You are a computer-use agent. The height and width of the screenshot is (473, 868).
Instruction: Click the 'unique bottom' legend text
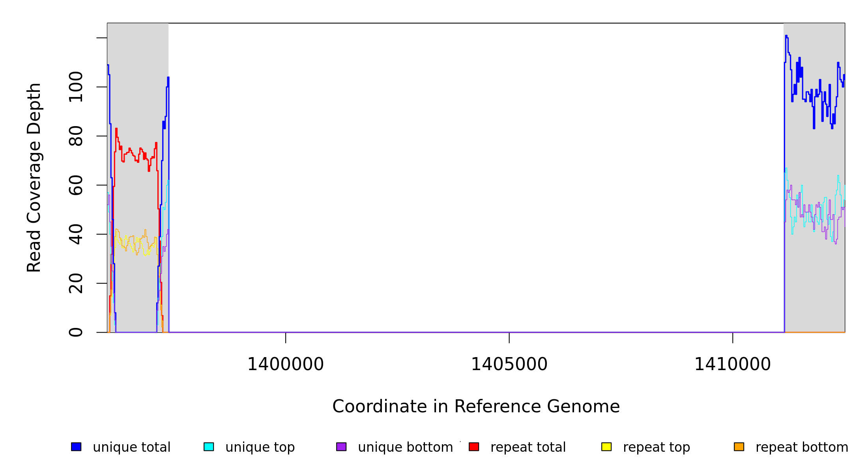[405, 447]
